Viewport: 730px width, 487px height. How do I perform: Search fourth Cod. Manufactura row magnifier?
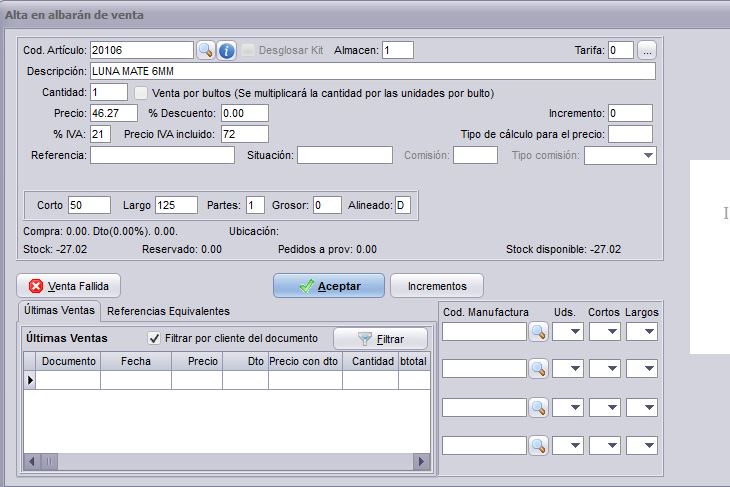click(x=538, y=446)
